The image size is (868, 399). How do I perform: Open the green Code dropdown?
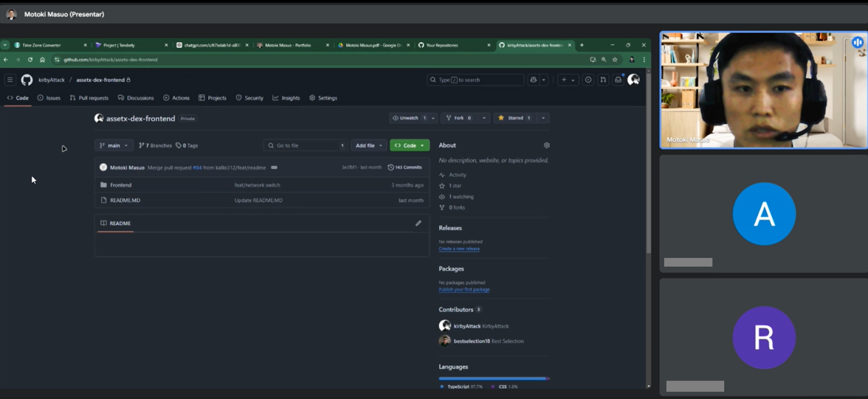(x=409, y=145)
